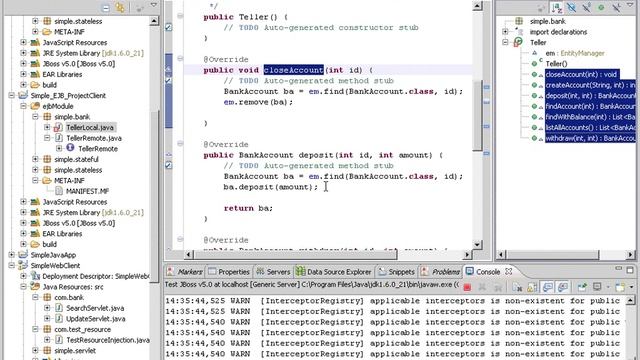Toggle show console when standard out changes
This screenshot has height=360, width=640.
[x=547, y=287]
